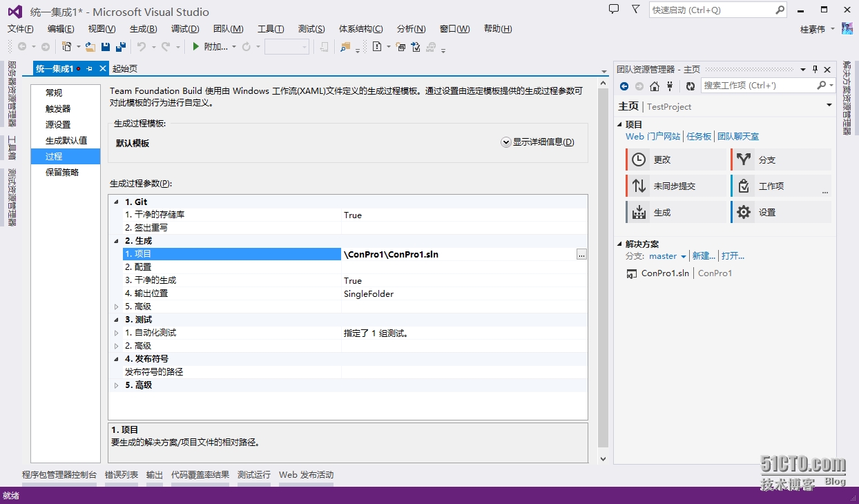This screenshot has height=504, width=859.
Task: Open the 体系结构 menu
Action: (360, 29)
